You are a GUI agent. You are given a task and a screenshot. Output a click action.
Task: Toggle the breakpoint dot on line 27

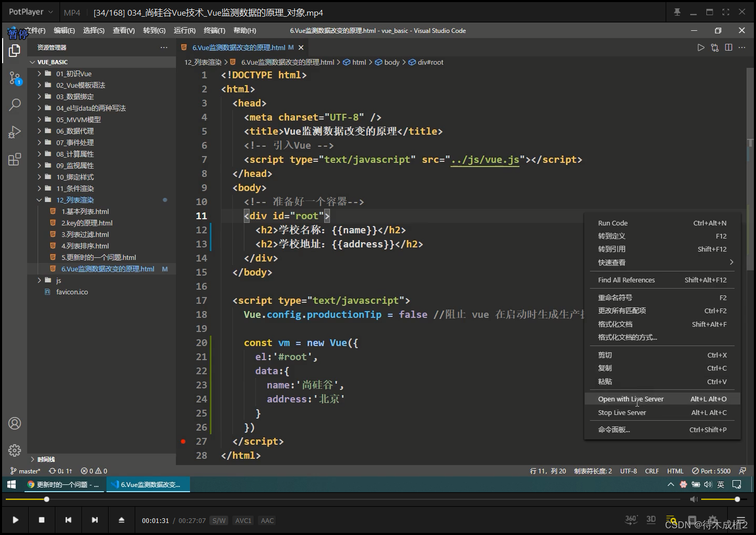coord(183,442)
